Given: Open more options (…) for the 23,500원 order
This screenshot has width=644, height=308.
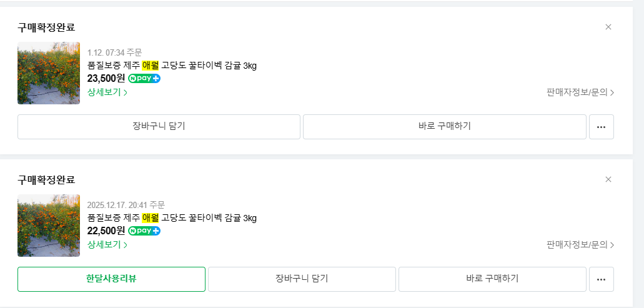Looking at the screenshot, I should [602, 127].
